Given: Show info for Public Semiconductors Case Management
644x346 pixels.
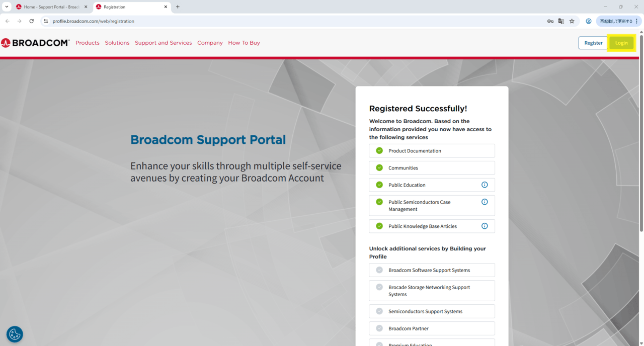Looking at the screenshot, I should (485, 202).
